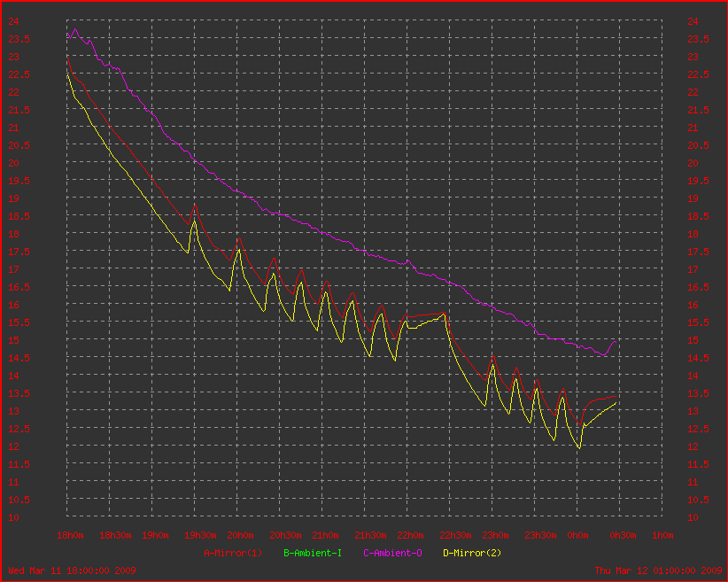Click the 19h0m x-axis label
This screenshot has height=582, width=728.
(x=155, y=535)
